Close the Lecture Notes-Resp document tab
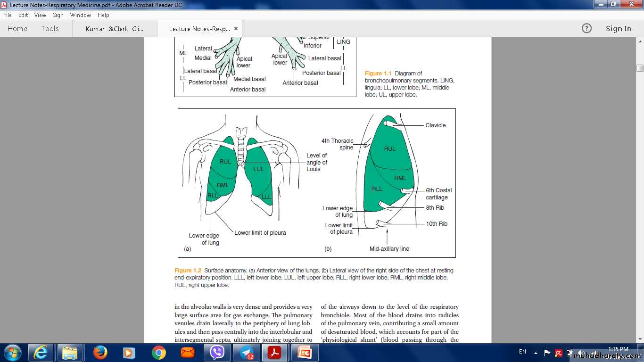Image resolution: width=644 pixels, height=362 pixels. [236, 29]
